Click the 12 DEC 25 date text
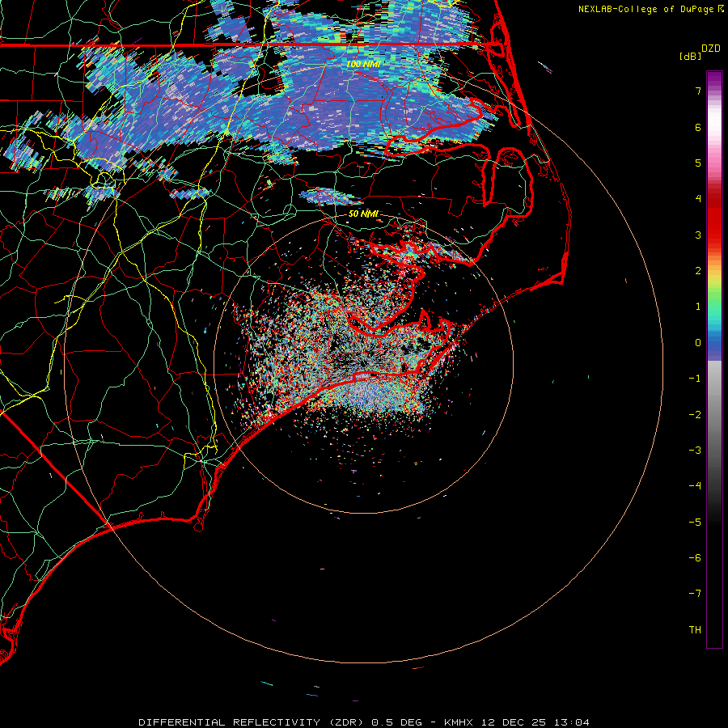The width and height of the screenshot is (728, 728). click(514, 722)
